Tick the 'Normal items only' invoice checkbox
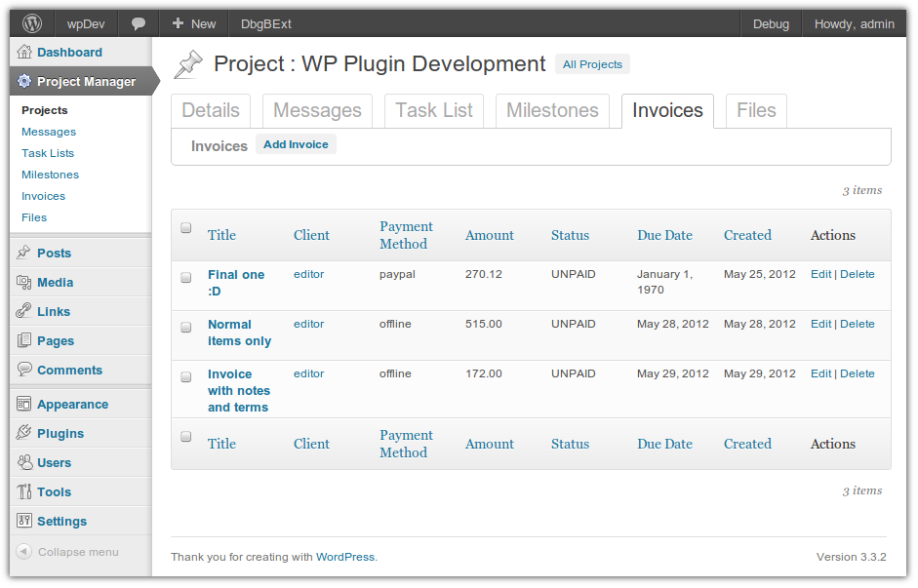The height and width of the screenshot is (588, 918). (x=186, y=327)
